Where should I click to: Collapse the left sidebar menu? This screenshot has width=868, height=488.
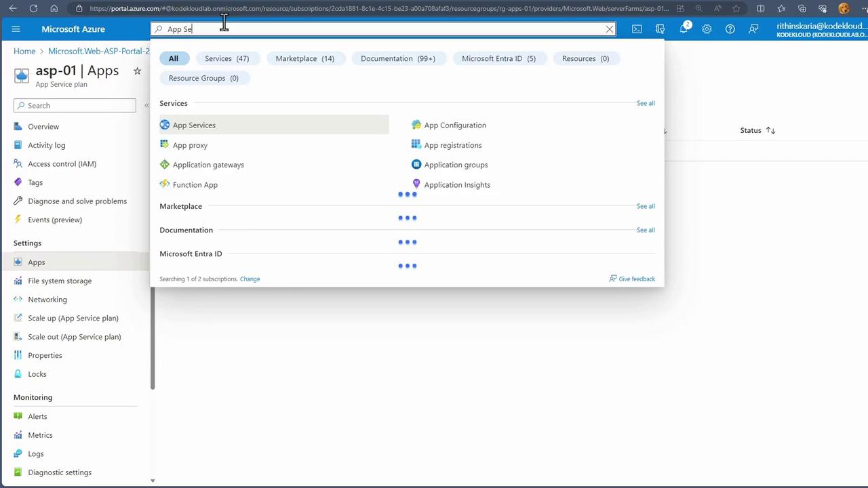tap(146, 106)
